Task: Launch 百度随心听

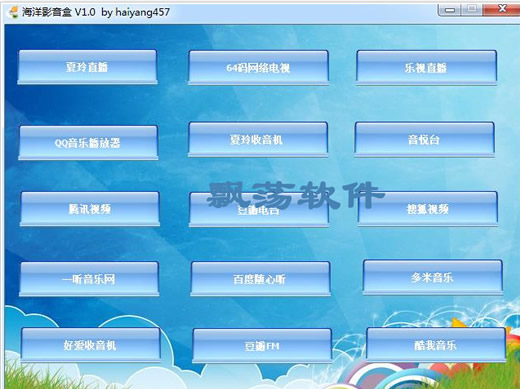Action: click(x=260, y=279)
